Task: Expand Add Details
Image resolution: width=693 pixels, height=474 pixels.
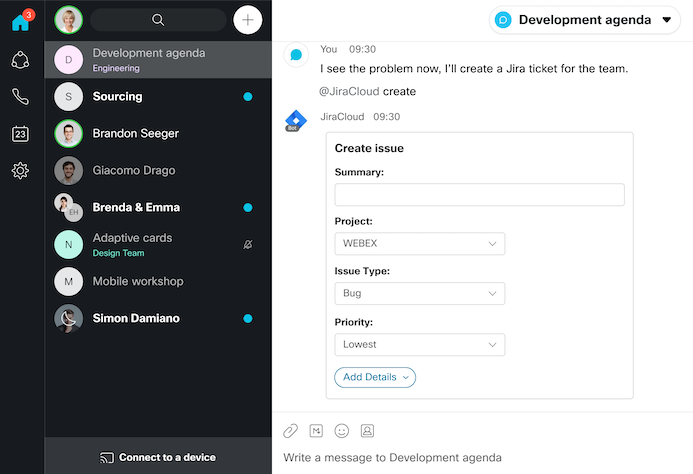Action: pyautogui.click(x=375, y=377)
